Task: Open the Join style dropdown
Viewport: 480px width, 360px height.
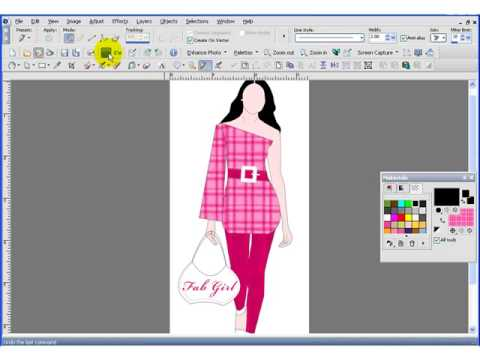Action: point(438,38)
